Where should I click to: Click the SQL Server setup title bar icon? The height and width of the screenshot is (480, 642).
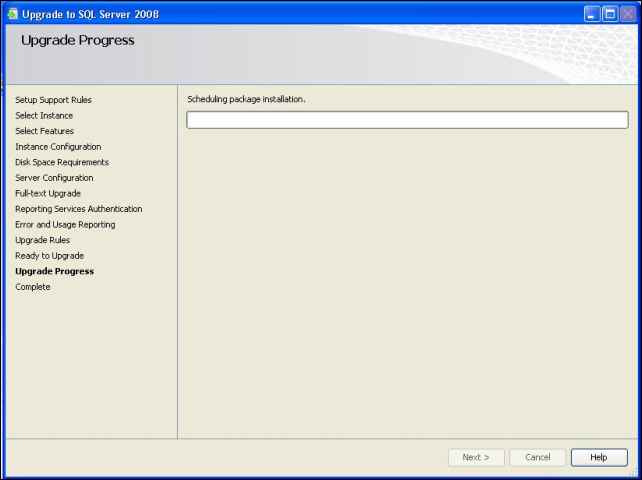point(13,14)
